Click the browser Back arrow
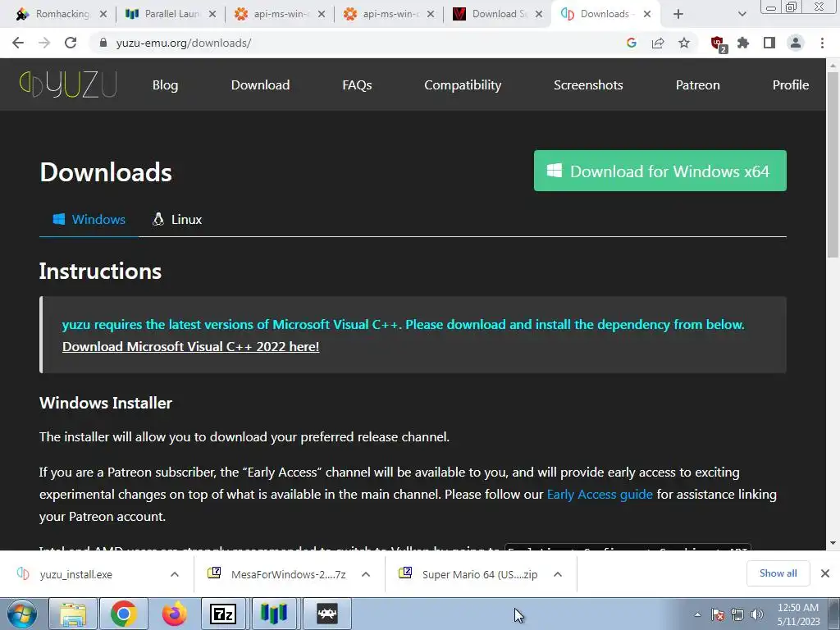Screen dimensions: 840x630 (x=18, y=43)
